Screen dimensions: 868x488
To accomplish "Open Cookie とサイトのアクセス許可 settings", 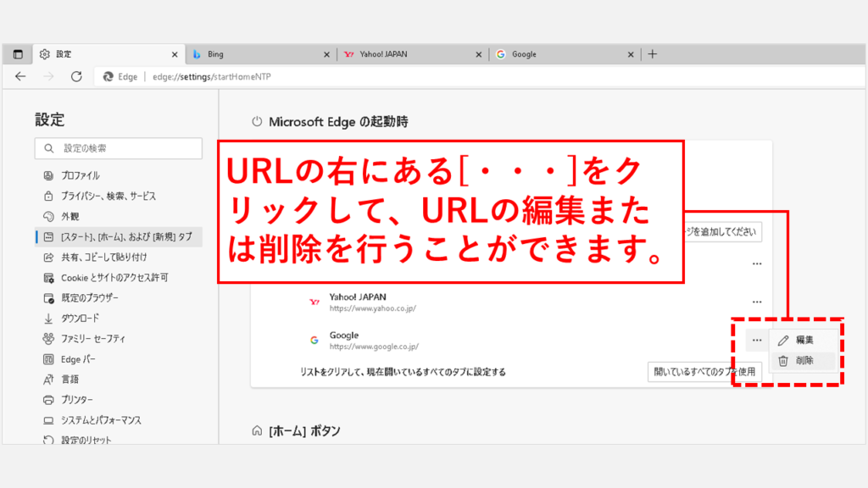I will [x=114, y=277].
